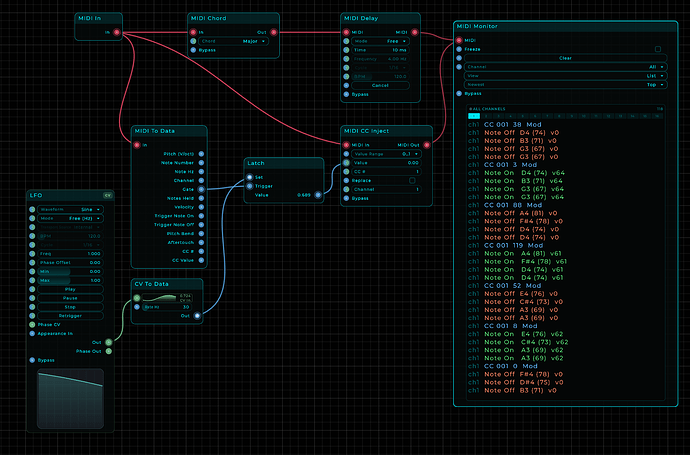Open the LFO Mode dropdown set to Free (Hz)

coord(70,218)
